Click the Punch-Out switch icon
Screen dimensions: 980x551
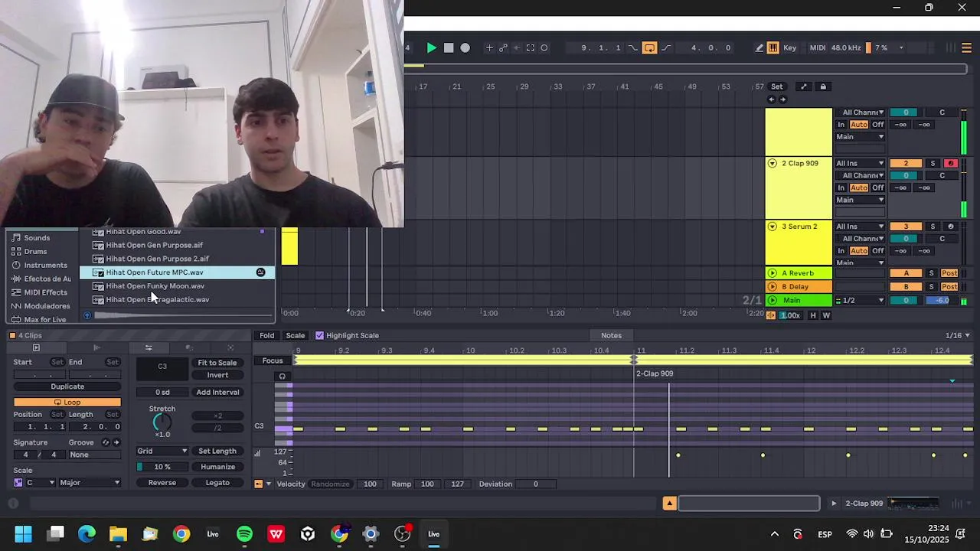[666, 47]
